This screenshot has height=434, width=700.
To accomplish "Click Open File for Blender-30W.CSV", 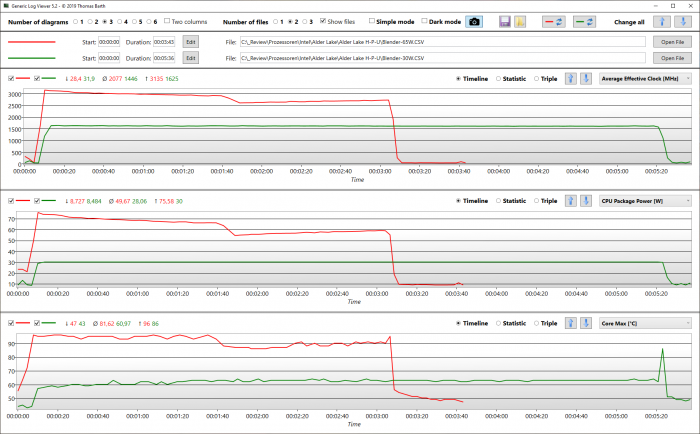I will pos(672,58).
